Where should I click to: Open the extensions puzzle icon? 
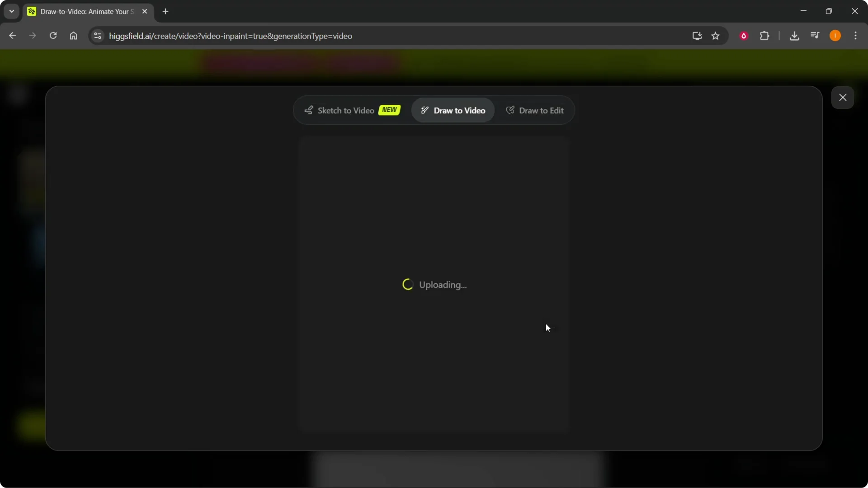pos(765,35)
